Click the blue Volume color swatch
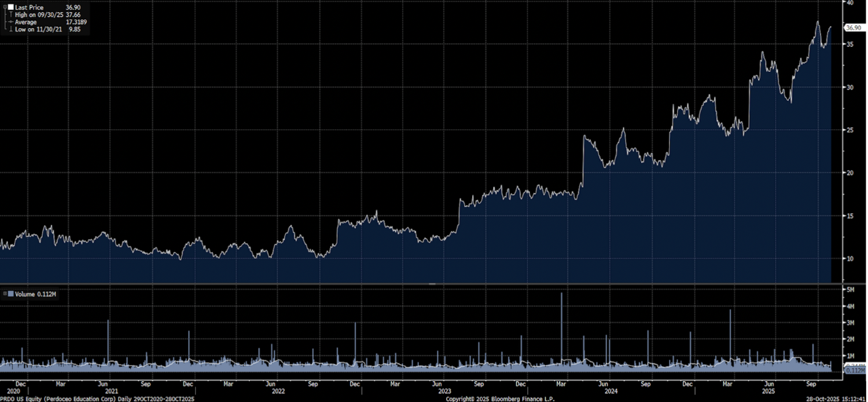Screen dimensions: 868x402 pos(10,294)
